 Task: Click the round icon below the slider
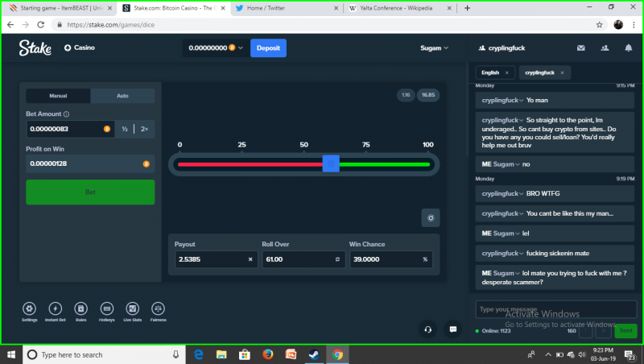coord(431,218)
